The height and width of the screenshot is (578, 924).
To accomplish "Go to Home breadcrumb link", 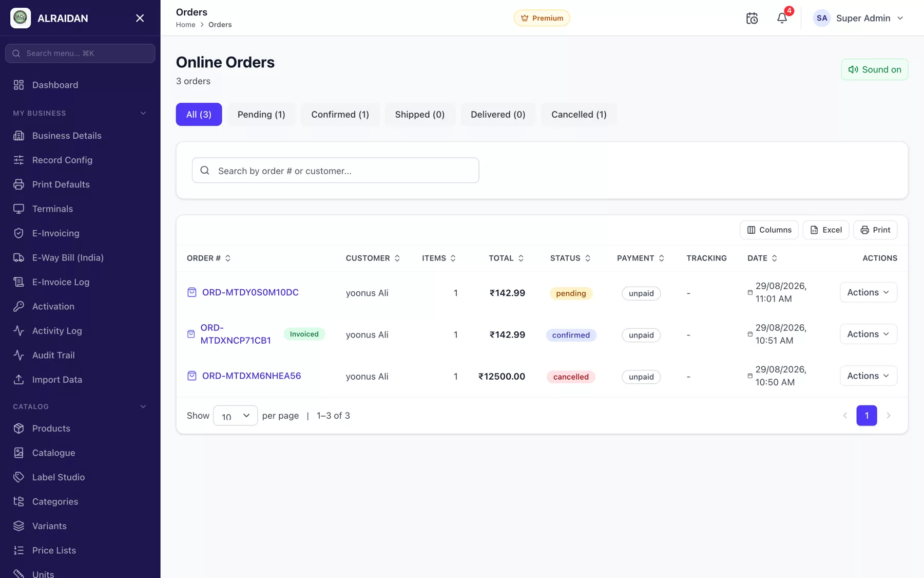I will click(186, 25).
